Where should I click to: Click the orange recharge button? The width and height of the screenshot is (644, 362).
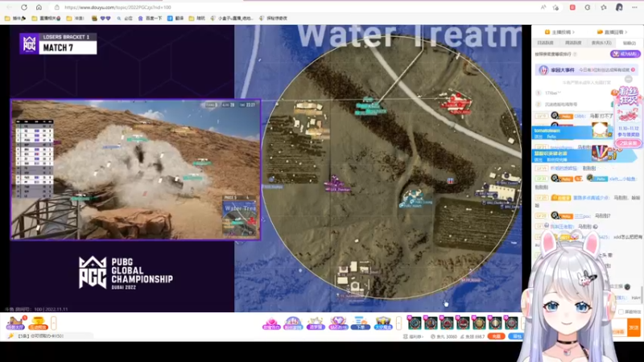[496, 336]
